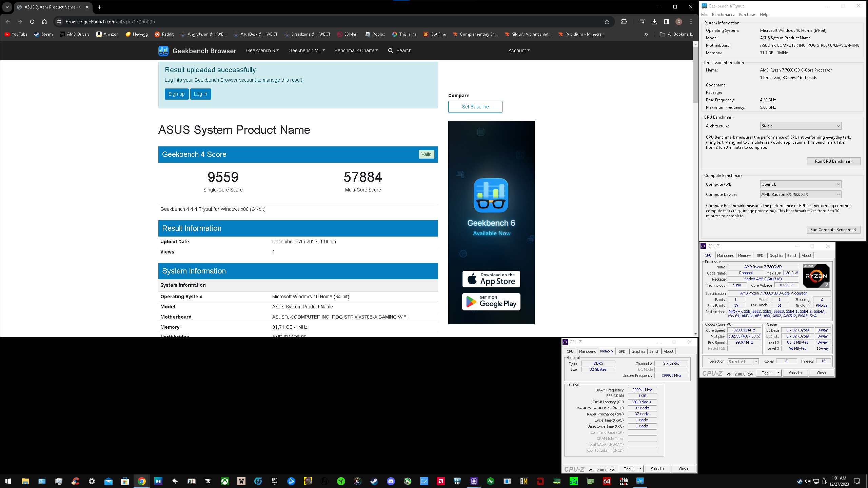Click Search in Geekbench Browser navbar
Viewport: 868px width, 488px height.
tap(400, 50)
